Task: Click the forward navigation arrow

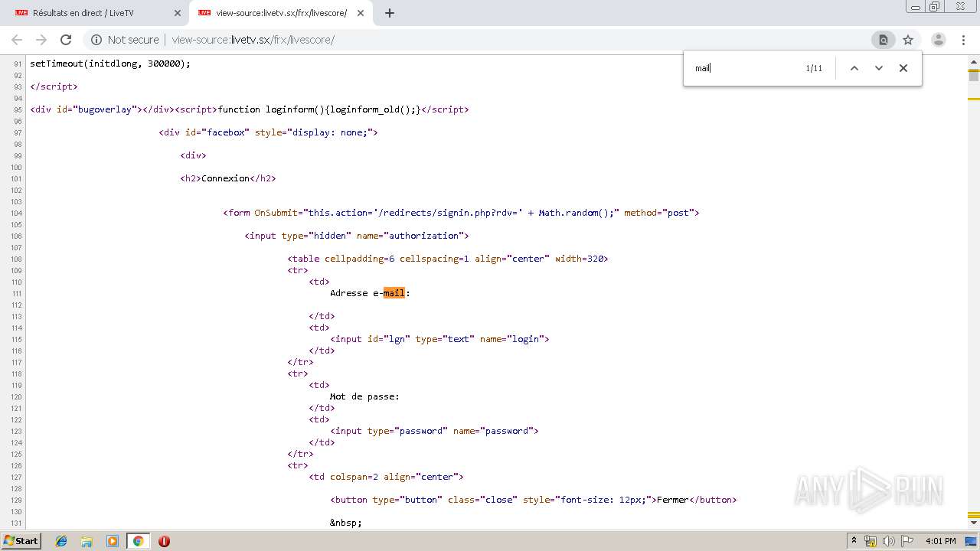Action: coord(41,40)
